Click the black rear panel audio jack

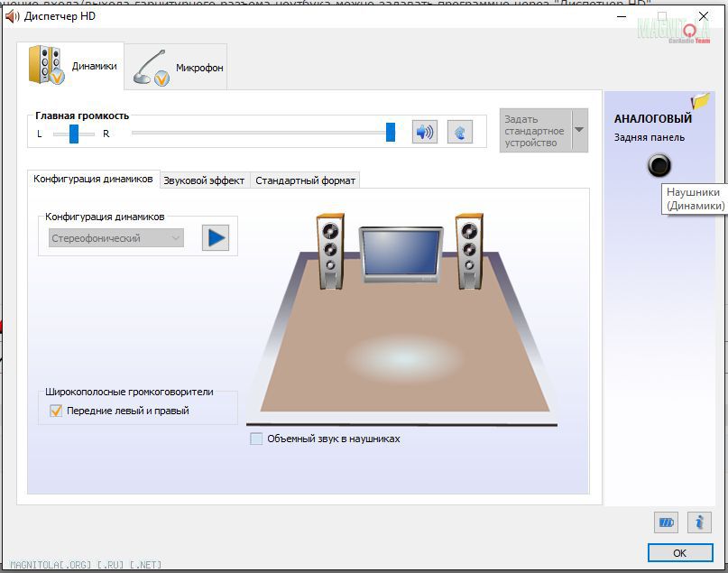659,165
